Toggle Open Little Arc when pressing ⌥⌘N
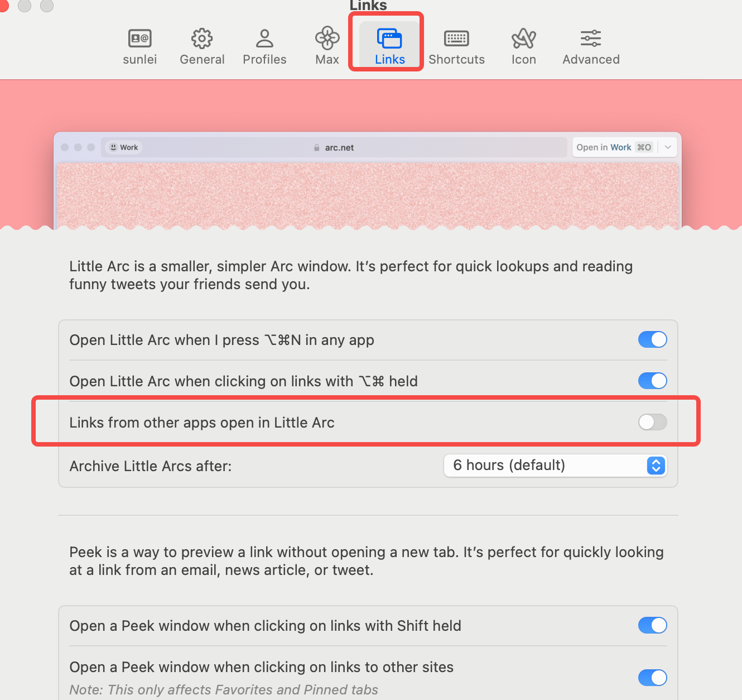742x700 pixels. coord(652,339)
